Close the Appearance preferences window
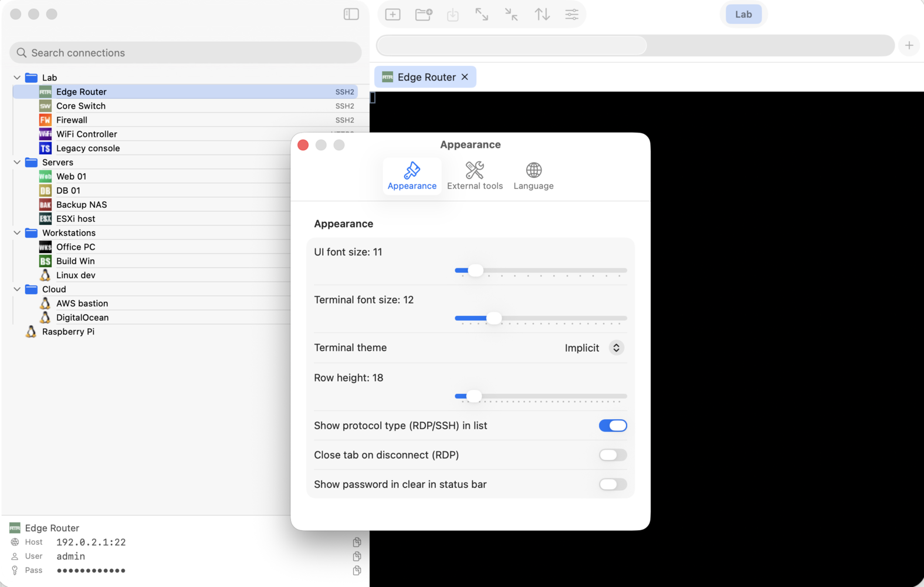Viewport: 924px width, 587px height. click(303, 145)
